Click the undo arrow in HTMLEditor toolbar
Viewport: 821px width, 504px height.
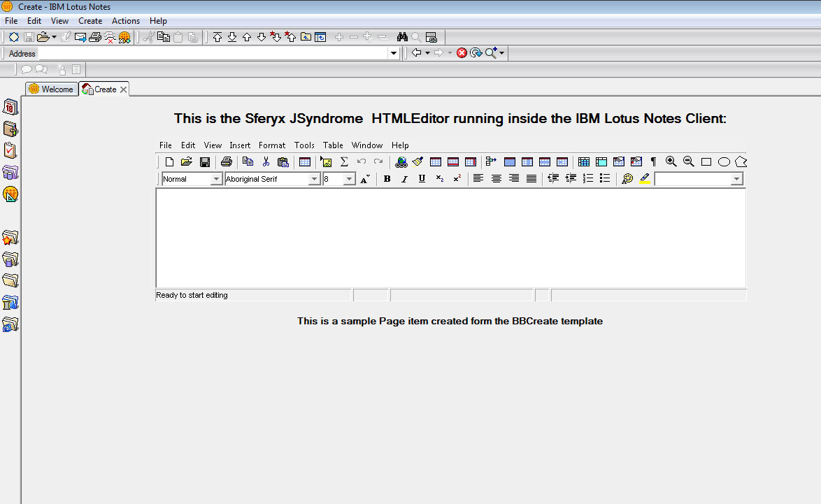click(362, 161)
